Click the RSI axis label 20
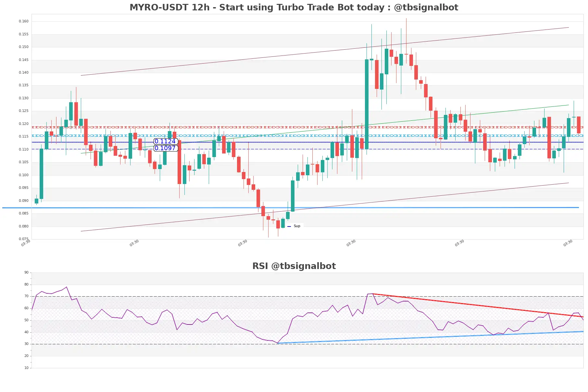This screenshot has height=392, width=588. [26, 356]
